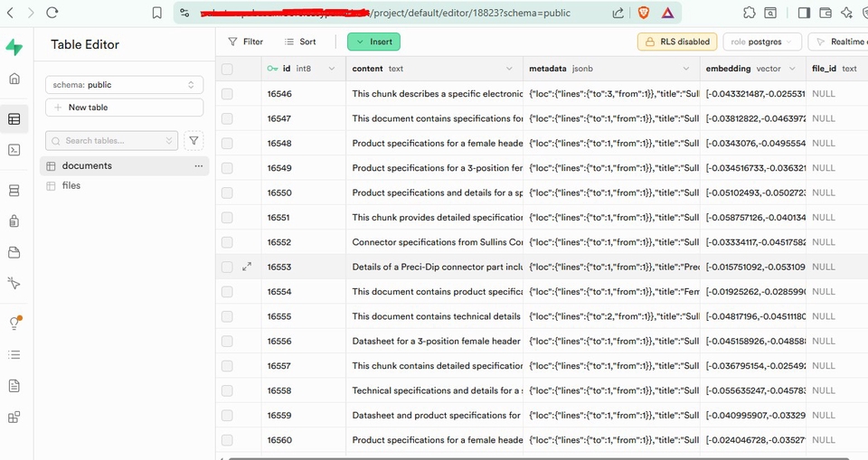Image resolution: width=868 pixels, height=460 pixels.
Task: Open the Logs list icon
Action: click(14, 355)
